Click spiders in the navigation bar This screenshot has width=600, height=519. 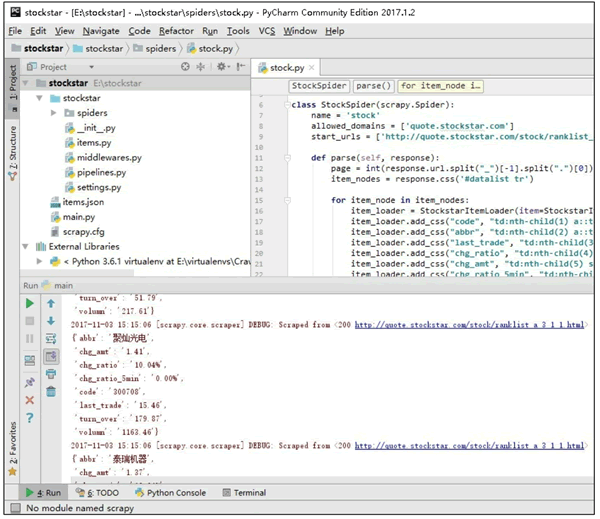[x=155, y=49]
